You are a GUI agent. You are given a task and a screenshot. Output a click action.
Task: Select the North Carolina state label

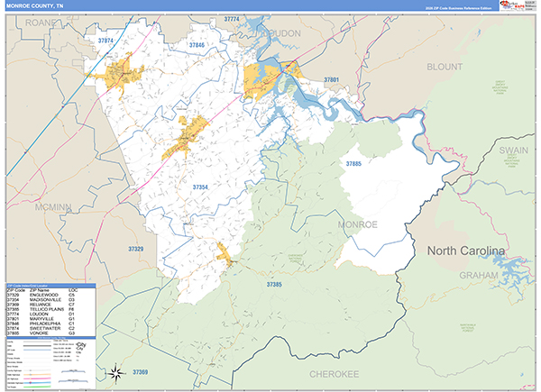click(x=466, y=251)
